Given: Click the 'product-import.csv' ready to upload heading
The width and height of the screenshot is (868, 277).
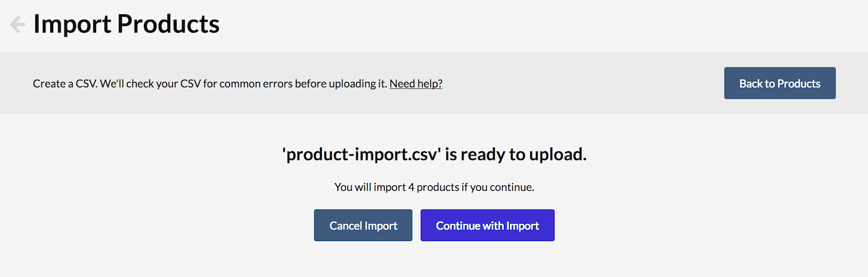Looking at the screenshot, I should pos(434,154).
